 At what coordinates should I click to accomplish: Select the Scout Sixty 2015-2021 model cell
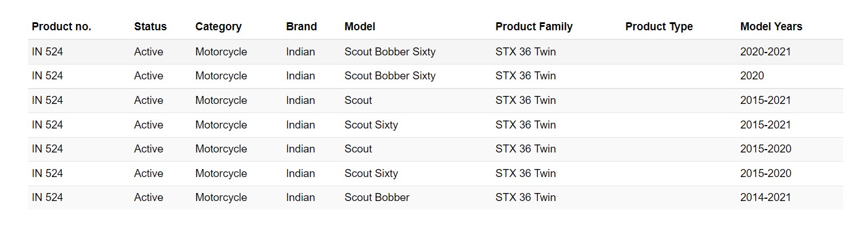(x=371, y=125)
